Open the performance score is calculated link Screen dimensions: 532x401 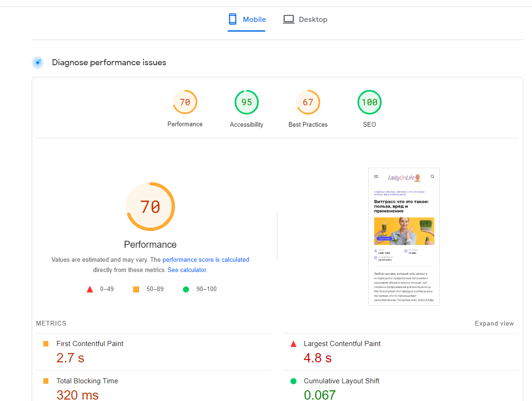pyautogui.click(x=206, y=260)
